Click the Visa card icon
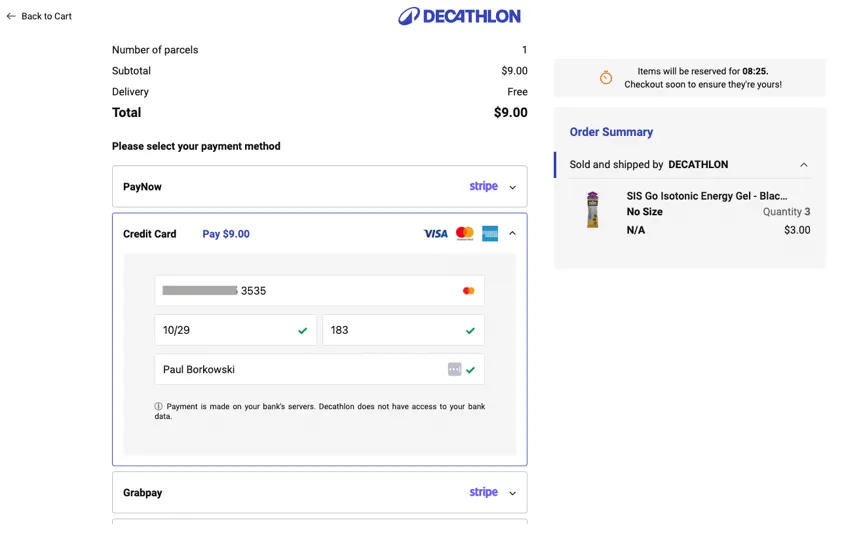 (x=435, y=234)
